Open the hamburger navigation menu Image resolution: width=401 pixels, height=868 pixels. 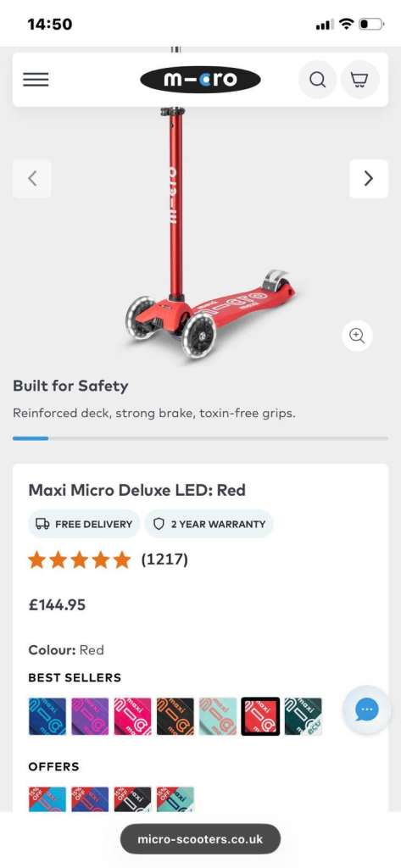click(36, 80)
